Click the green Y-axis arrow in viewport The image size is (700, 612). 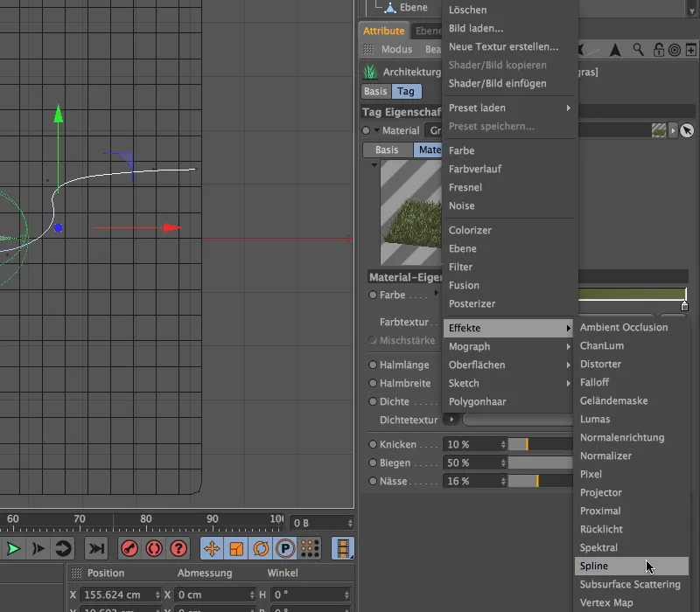58,114
